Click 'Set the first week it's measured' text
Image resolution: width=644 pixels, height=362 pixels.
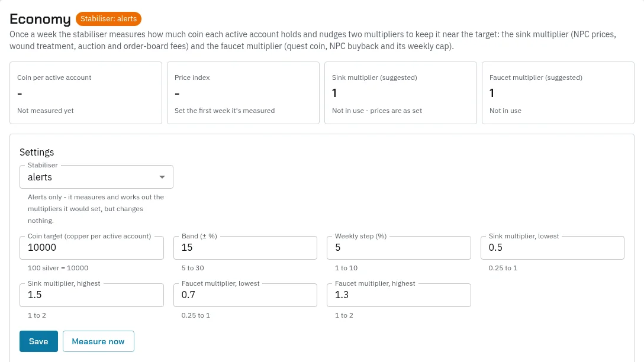(225, 111)
